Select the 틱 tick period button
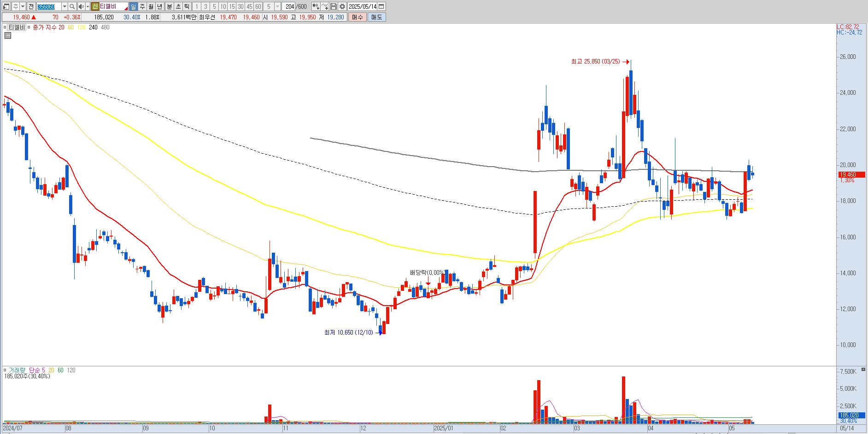This screenshot has height=434, width=868. [x=187, y=6]
